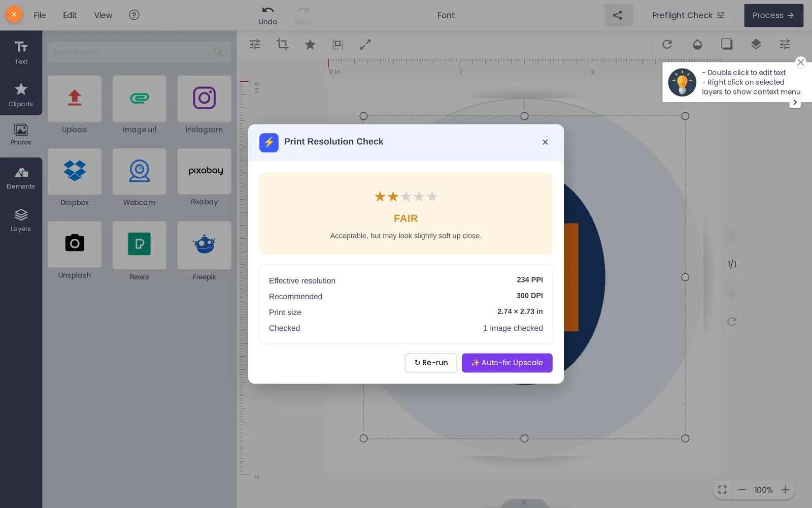The width and height of the screenshot is (812, 508).
Task: Open Preflight Check settings
Action: (x=689, y=15)
